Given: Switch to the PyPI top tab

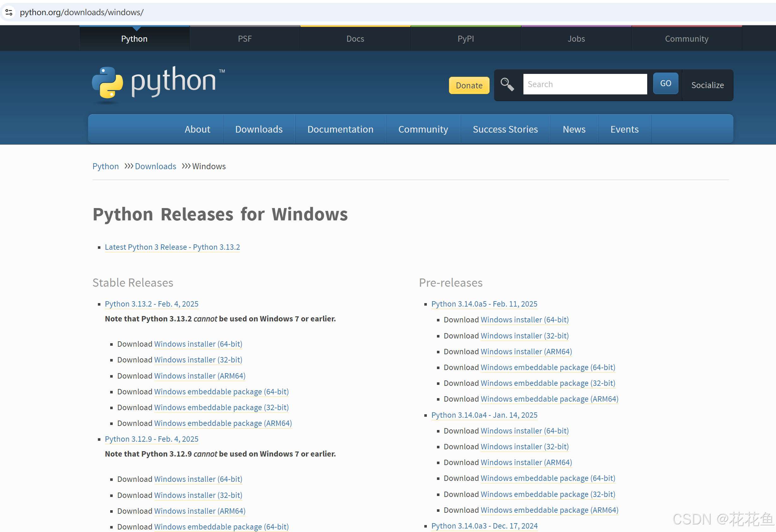Looking at the screenshot, I should (465, 39).
